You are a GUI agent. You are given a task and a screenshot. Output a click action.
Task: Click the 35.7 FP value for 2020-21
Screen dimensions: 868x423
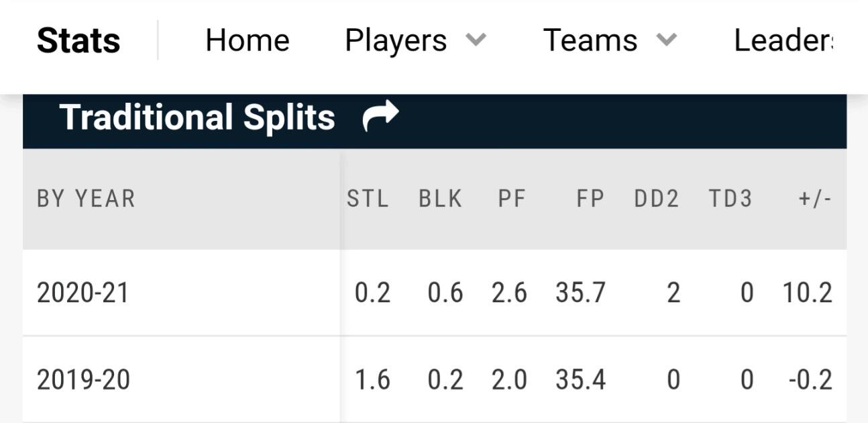click(580, 293)
